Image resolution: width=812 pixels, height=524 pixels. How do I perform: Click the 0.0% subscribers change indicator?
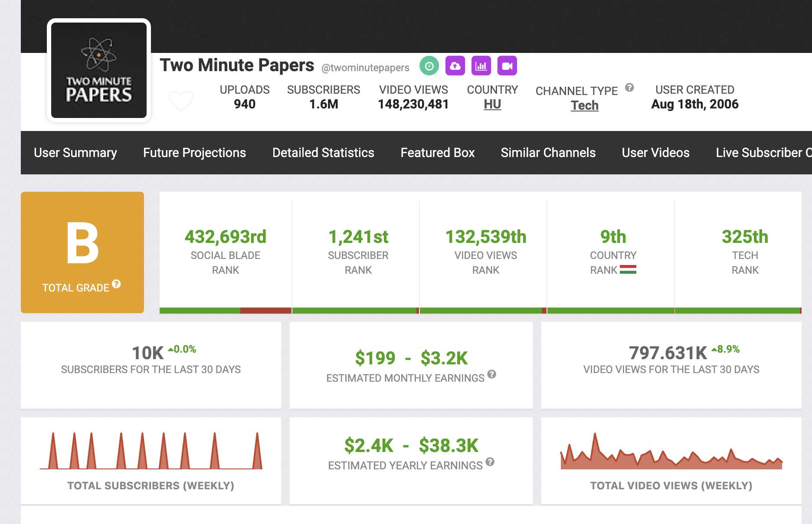point(182,349)
